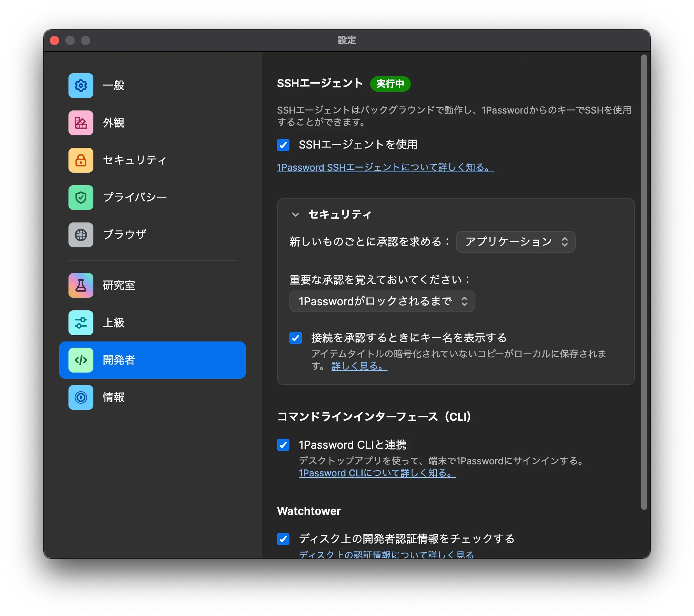694x616 pixels.
Task: Toggle the 1Password CLIと連携 checkbox
Action: tap(283, 445)
